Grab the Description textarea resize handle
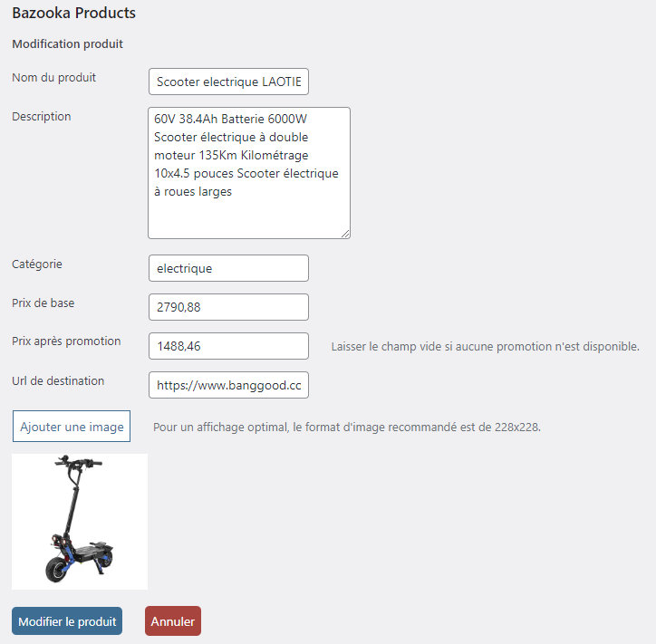The image size is (656, 644). coord(344,233)
